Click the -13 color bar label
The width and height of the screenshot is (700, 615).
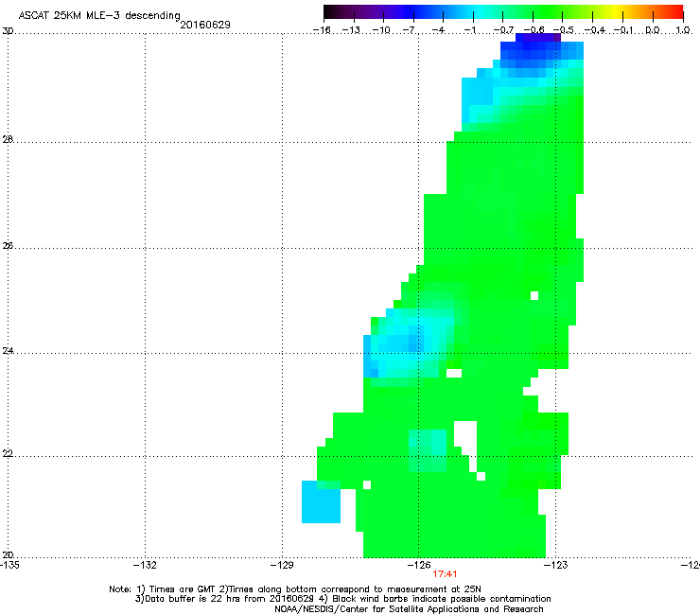(351, 30)
